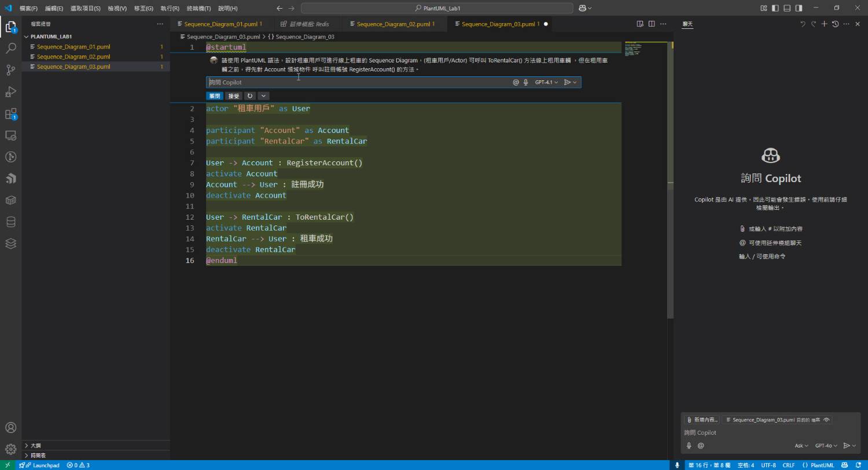Image resolution: width=868 pixels, height=470 pixels.
Task: Click the CRLF line ending indicator
Action: point(788,465)
